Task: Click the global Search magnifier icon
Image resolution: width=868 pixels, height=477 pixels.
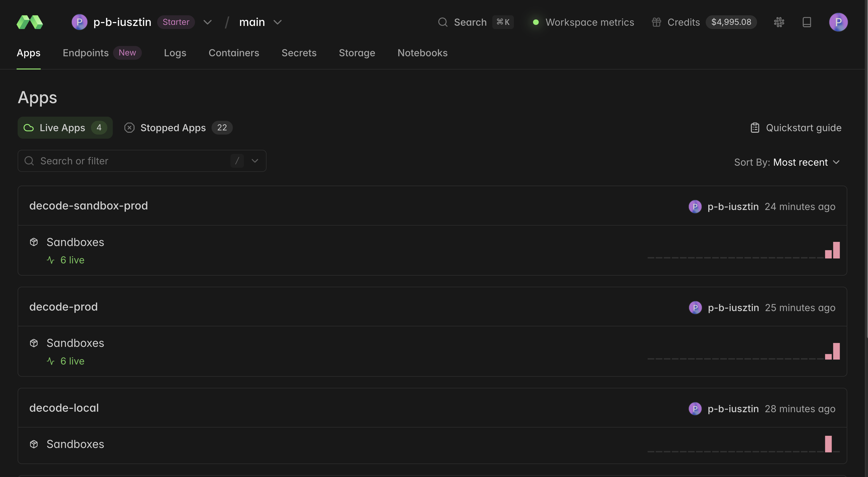Action: pos(443,22)
